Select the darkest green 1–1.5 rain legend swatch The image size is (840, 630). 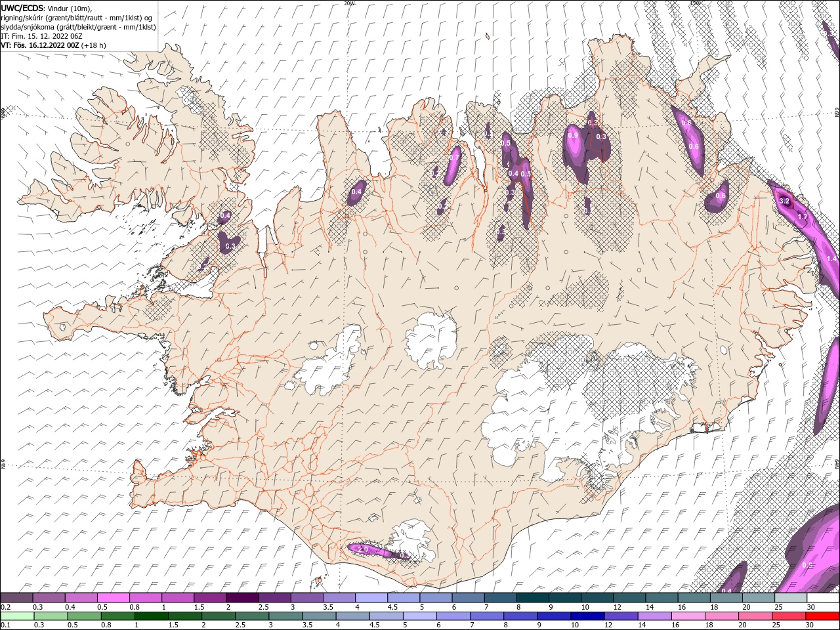point(151,616)
